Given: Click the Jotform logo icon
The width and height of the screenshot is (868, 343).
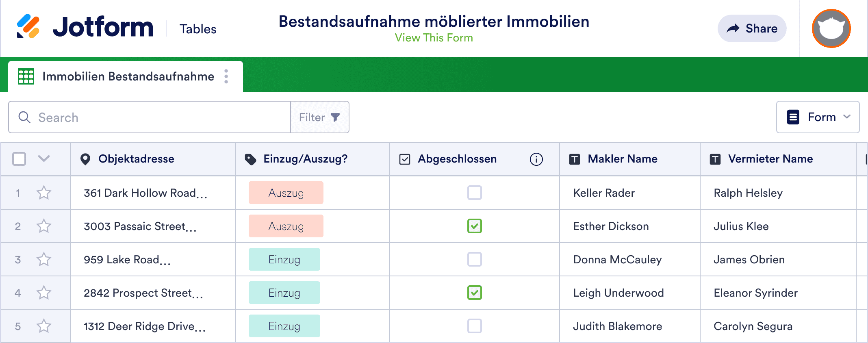Looking at the screenshot, I should tap(28, 26).
